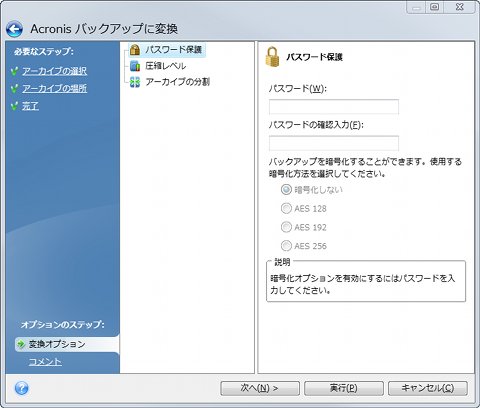480x408 pixels.
Task: Focus the パスワードの確認入力 field
Action: click(x=334, y=143)
